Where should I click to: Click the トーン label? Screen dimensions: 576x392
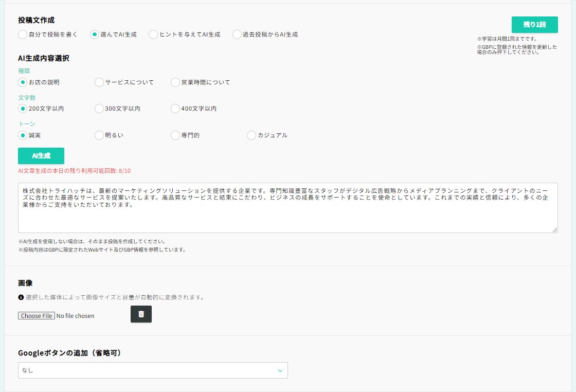pos(27,124)
